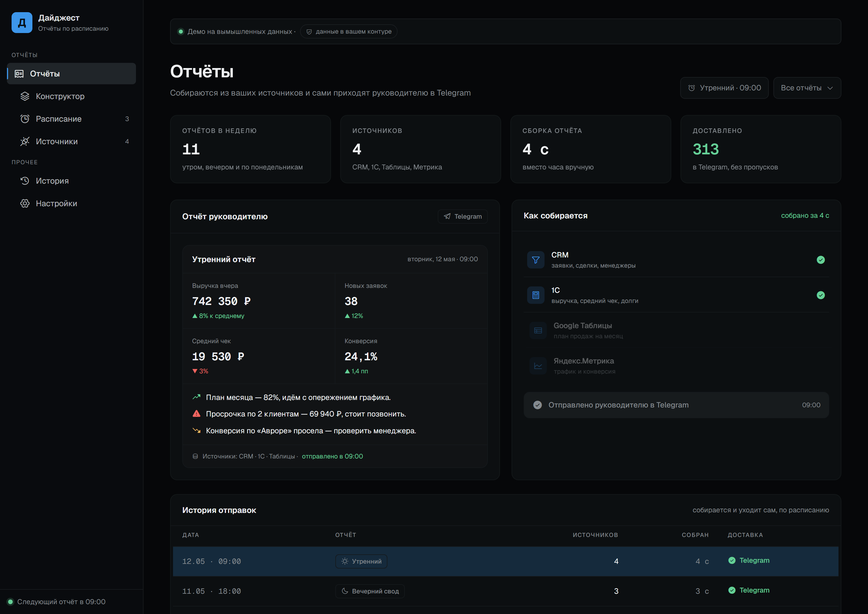Screen dimensions: 868x614
Task: Open the Утренний · 09:00 schedule selector
Action: pyautogui.click(x=724, y=88)
